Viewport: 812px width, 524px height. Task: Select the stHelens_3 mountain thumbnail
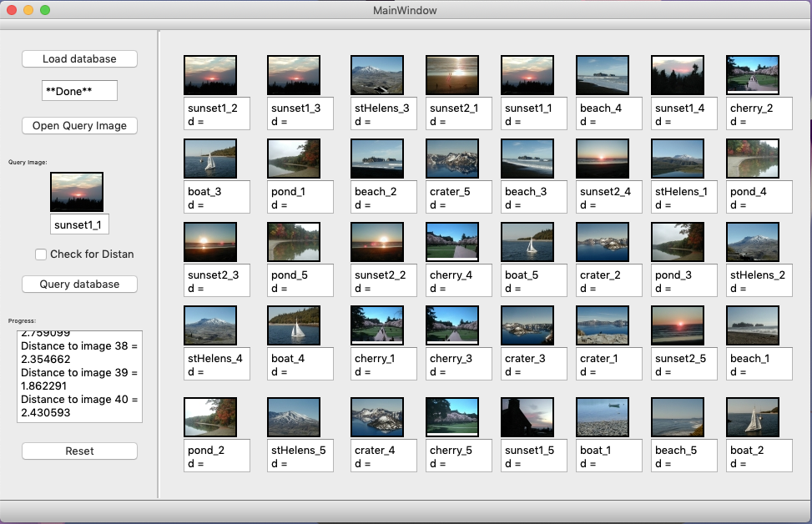click(377, 75)
